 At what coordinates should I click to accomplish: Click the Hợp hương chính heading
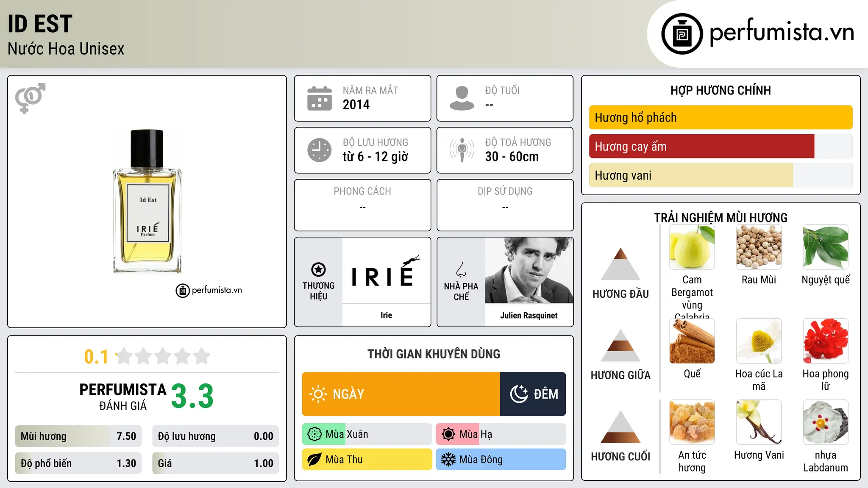tap(721, 90)
